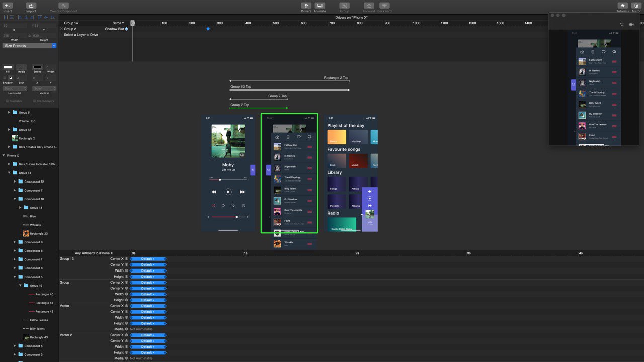Toggle freeze snowflake for Vector 2 Center Y
644x362 pixels.
(127, 341)
